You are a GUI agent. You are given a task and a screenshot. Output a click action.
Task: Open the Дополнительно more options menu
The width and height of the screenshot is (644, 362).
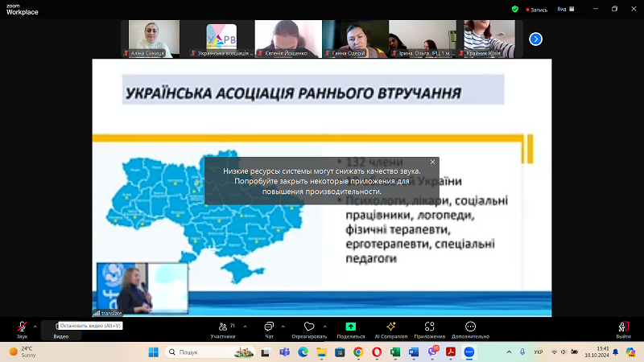470,330
